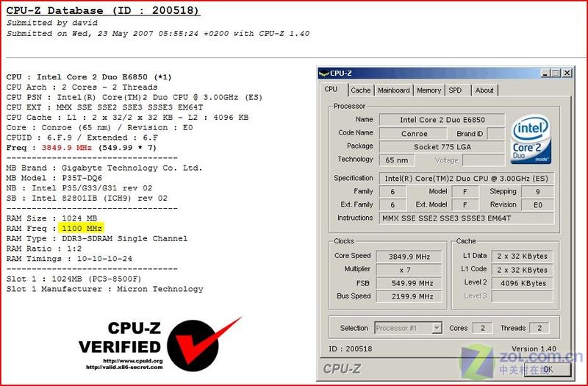588x386 pixels.
Task: Click the 'RAM Timings : 10-10-10-24' line
Action: coord(69,259)
